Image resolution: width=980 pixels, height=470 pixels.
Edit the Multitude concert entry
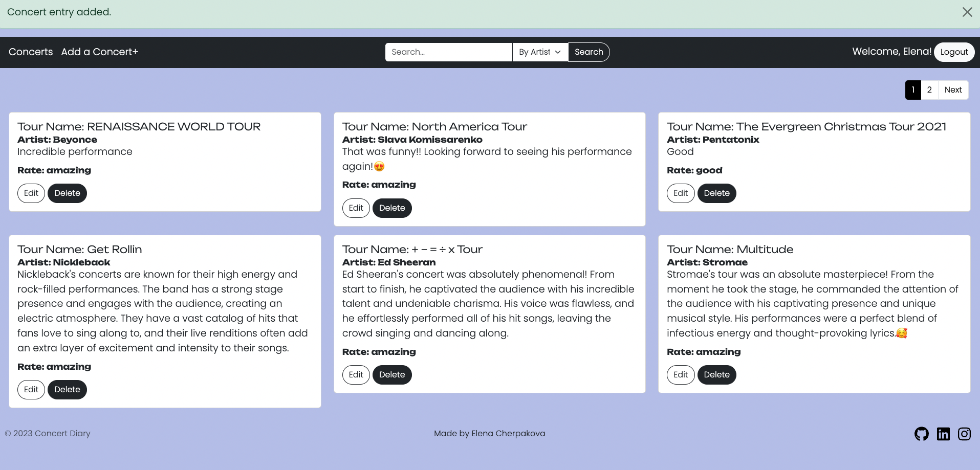(681, 375)
